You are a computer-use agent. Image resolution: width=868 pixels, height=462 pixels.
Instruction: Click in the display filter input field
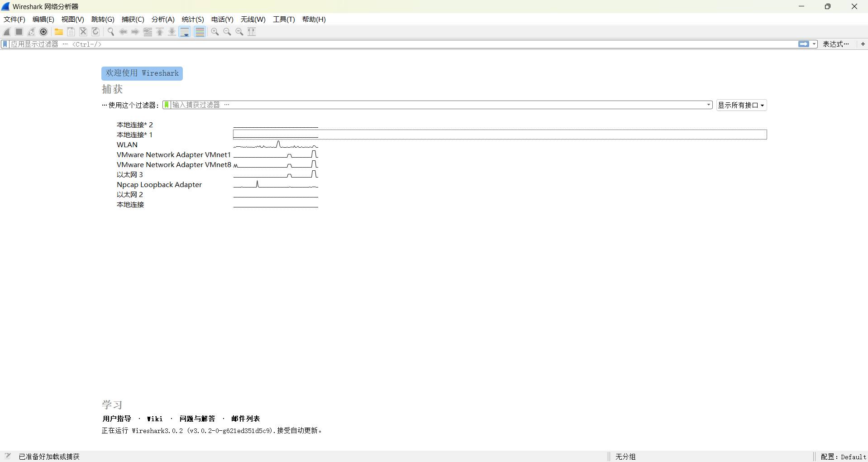click(x=403, y=44)
